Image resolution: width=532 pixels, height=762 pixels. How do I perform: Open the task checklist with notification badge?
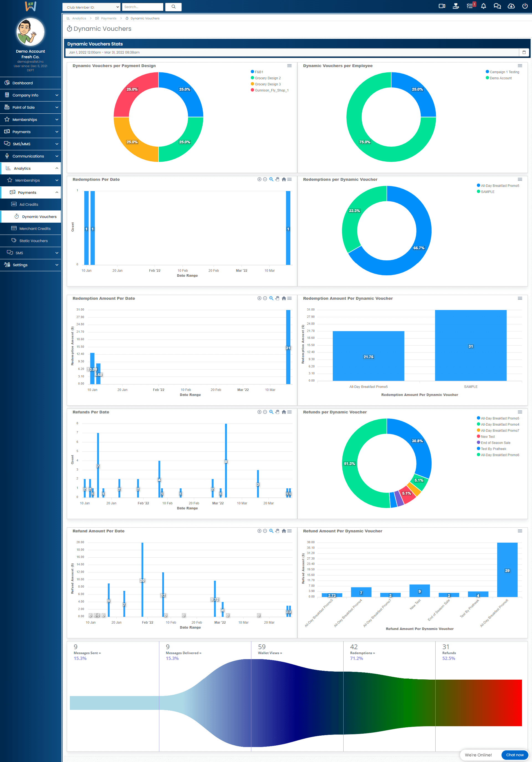click(x=470, y=6)
